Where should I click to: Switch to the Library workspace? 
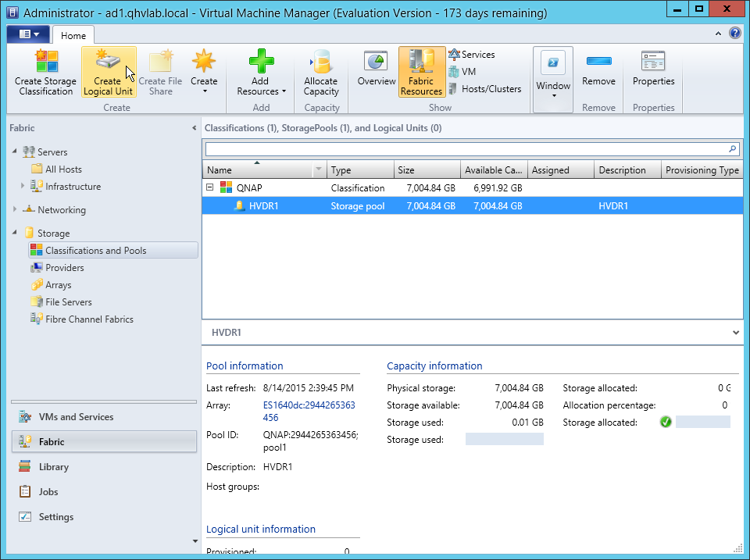click(54, 467)
